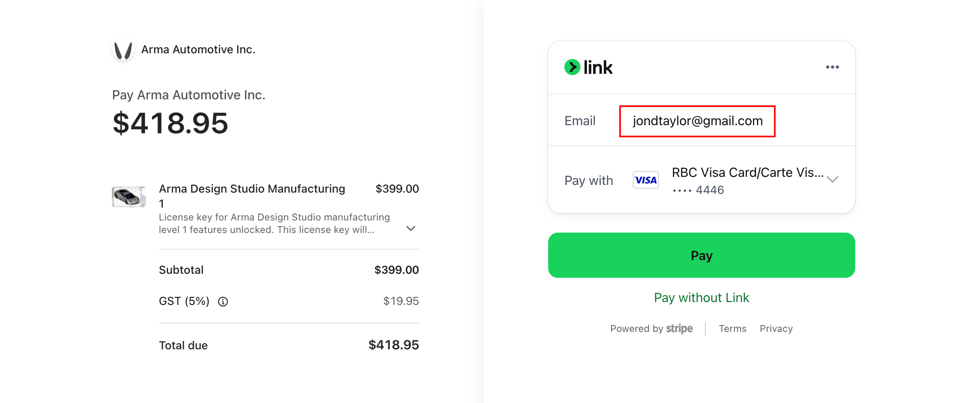Select the RBC Visa Card payment method
Viewport: 980px width, 403px height.
point(747,173)
